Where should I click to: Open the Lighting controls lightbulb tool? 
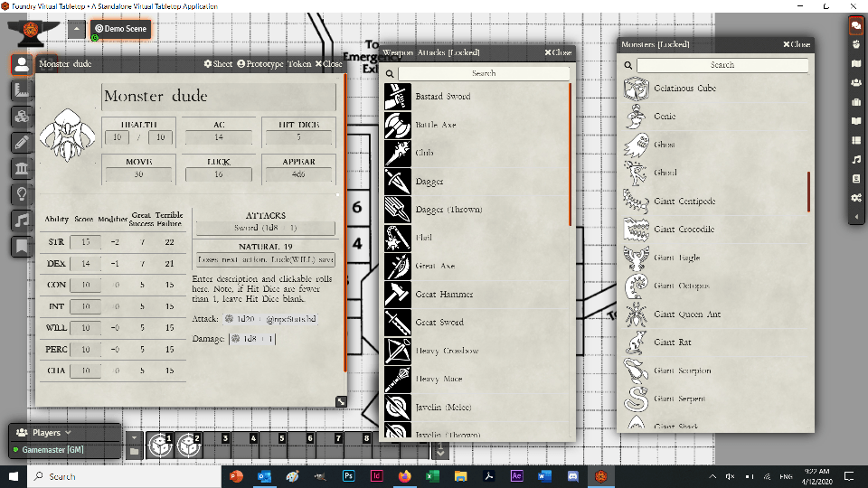click(x=22, y=194)
